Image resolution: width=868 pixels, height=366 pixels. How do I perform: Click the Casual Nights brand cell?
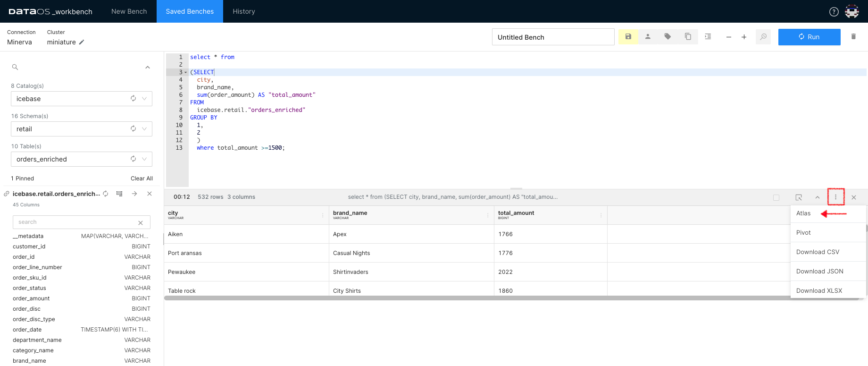pyautogui.click(x=411, y=253)
